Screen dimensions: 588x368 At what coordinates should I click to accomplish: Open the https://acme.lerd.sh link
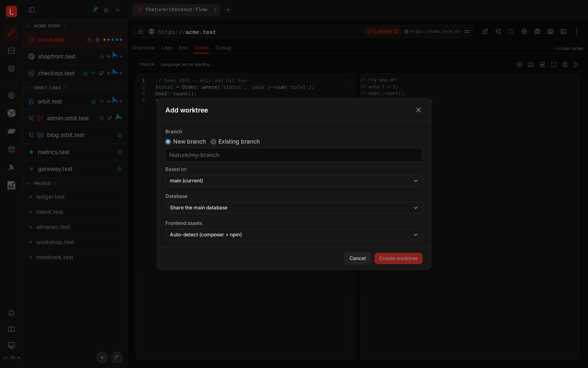tap(432, 31)
